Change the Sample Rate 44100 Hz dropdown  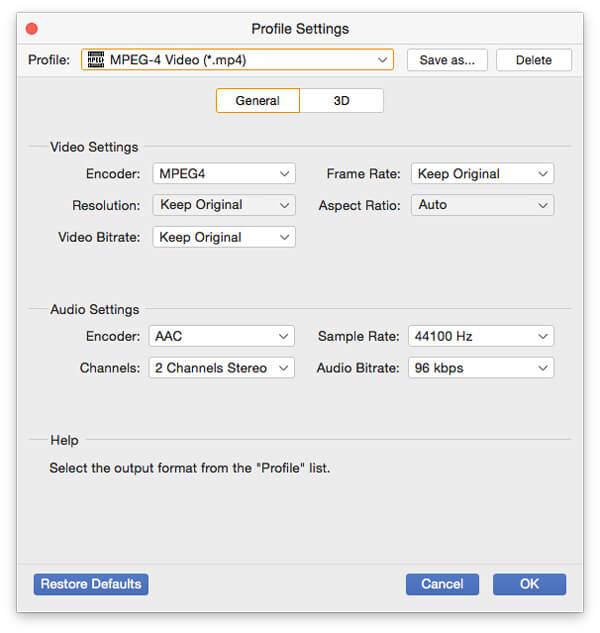click(x=480, y=336)
